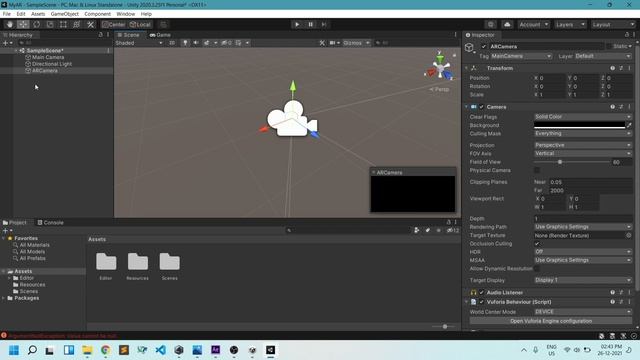Viewport: 640px width, 360px height.
Task: Click the Play button
Action: (297, 24)
